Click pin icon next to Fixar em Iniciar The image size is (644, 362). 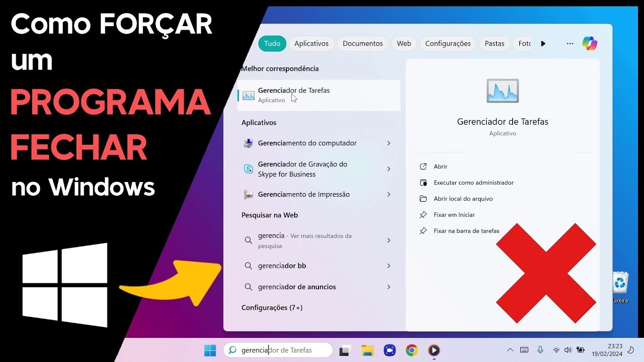coord(423,215)
